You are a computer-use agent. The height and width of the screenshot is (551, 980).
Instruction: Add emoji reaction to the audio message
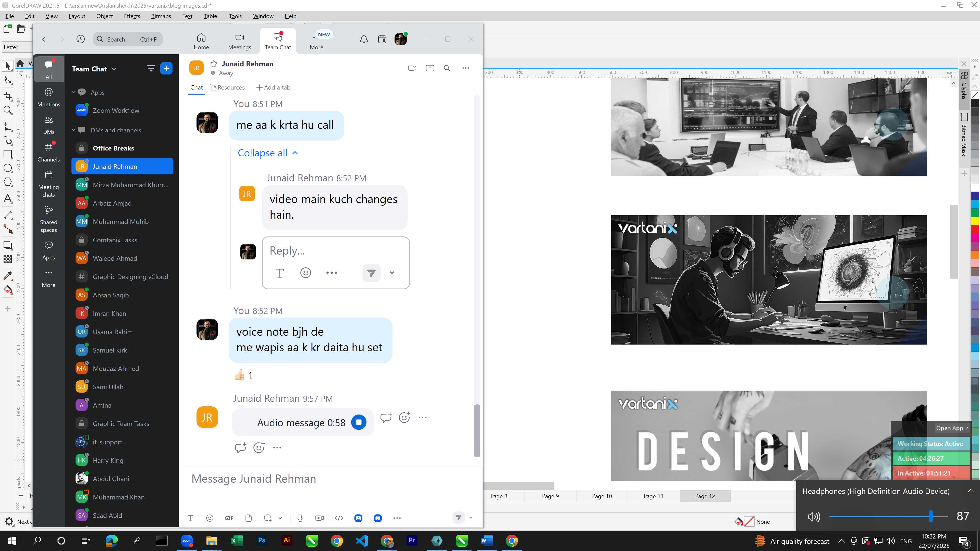[405, 418]
